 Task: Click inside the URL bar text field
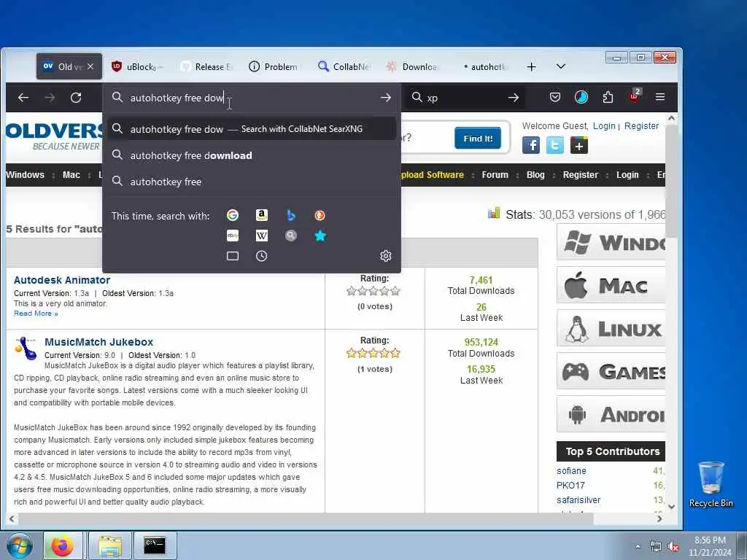click(x=252, y=98)
